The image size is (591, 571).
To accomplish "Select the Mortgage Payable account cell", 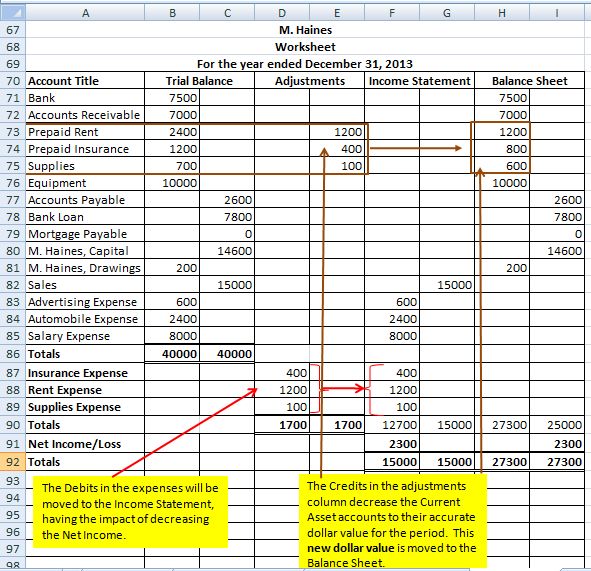I will 85,234.
